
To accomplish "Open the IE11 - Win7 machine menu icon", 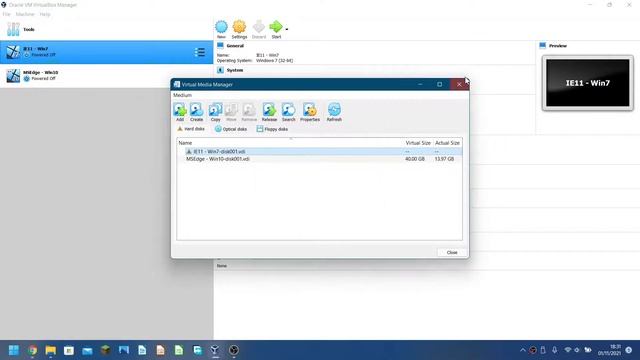I will coord(200,52).
